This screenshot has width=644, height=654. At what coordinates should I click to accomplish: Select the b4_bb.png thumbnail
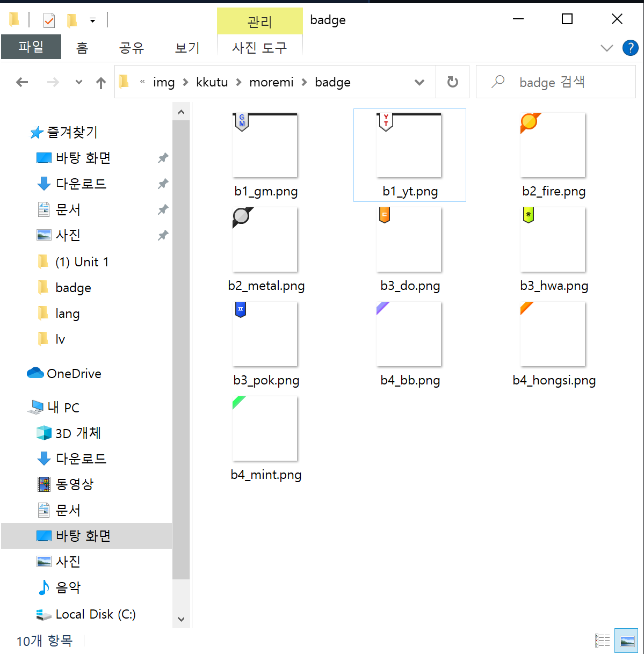[x=409, y=334]
